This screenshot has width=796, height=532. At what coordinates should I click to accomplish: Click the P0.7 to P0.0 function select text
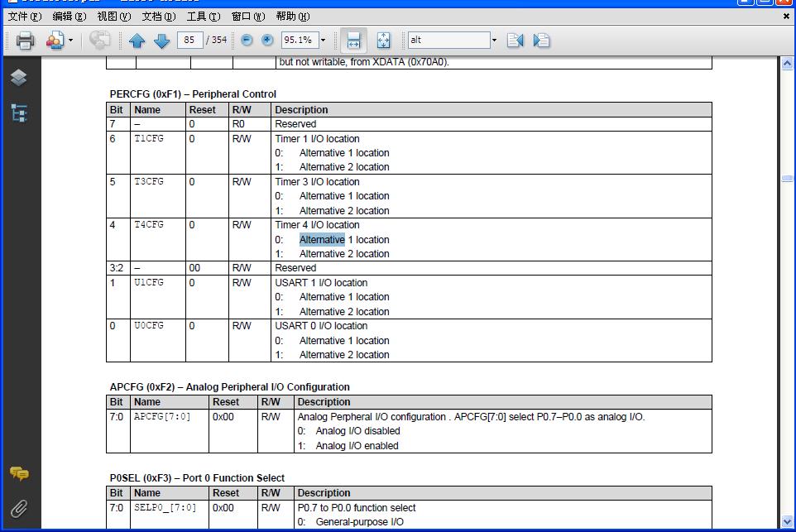tap(357, 508)
